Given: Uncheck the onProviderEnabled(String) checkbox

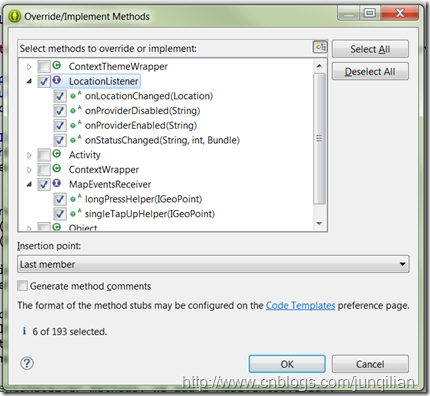Looking at the screenshot, I should click(x=60, y=125).
